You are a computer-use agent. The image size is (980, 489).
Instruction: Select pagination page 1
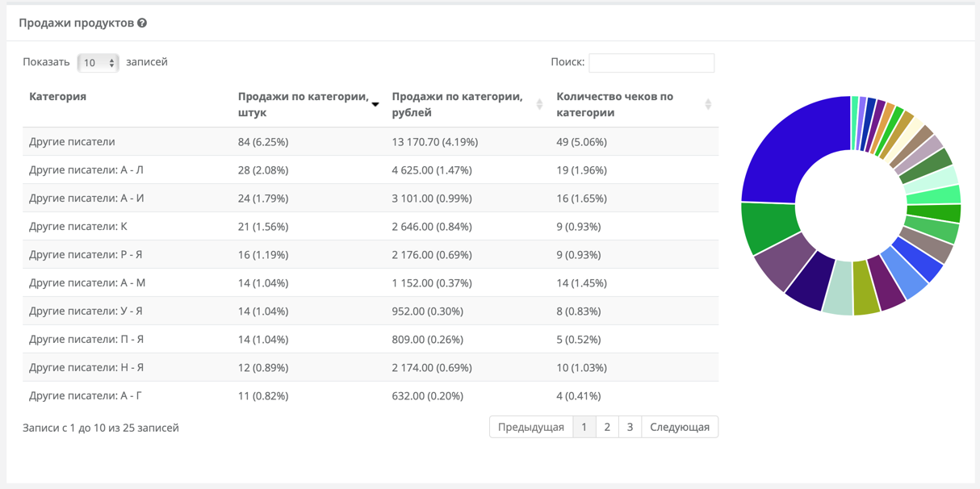click(x=584, y=427)
